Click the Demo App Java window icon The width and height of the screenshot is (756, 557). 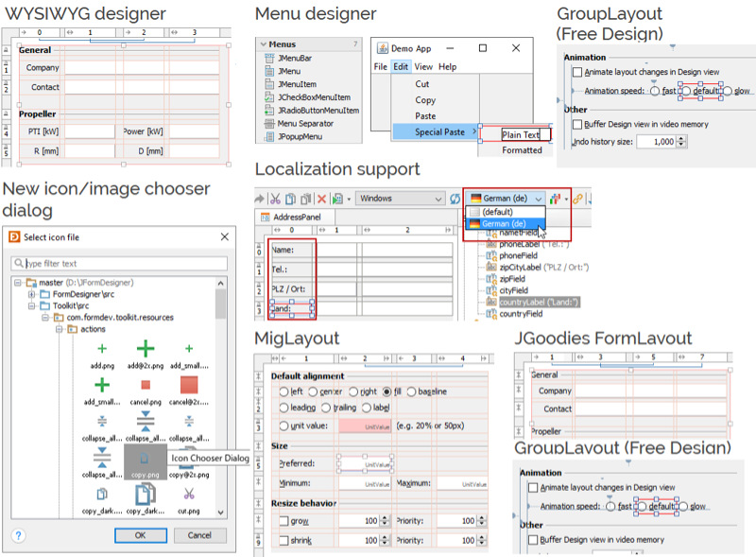383,48
